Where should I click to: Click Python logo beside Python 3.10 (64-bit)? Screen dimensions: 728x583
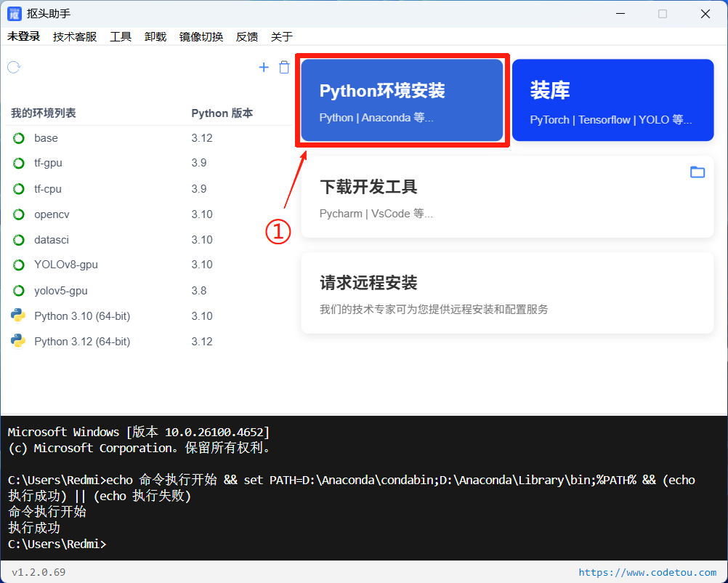click(x=18, y=315)
